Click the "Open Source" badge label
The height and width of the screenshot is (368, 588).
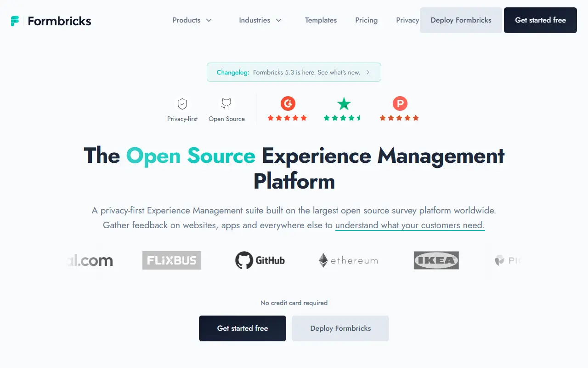point(226,119)
